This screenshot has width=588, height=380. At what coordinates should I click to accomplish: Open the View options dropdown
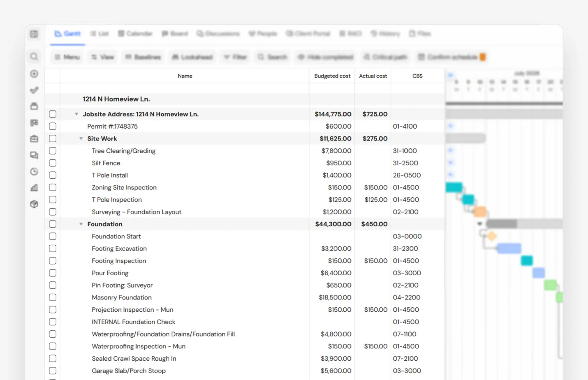click(102, 57)
